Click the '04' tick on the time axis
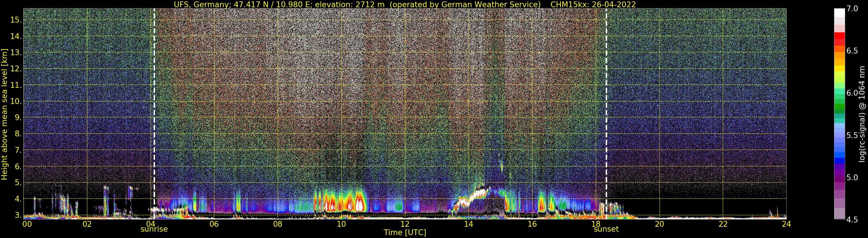Image resolution: width=868 pixels, height=238 pixels. click(x=151, y=224)
